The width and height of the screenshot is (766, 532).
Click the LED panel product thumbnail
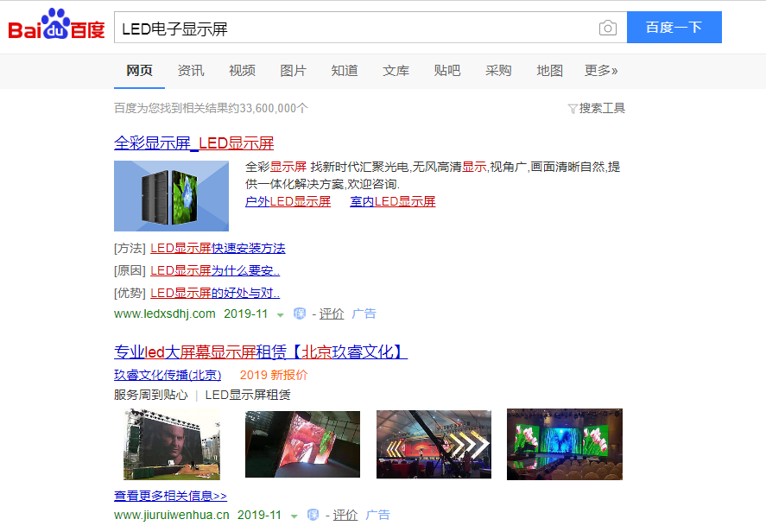172,196
